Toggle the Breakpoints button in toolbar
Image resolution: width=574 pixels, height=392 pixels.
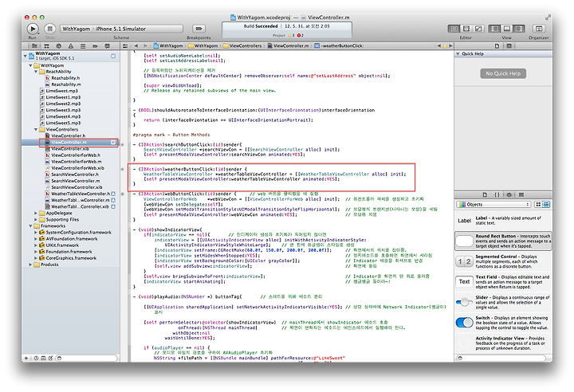pyautogui.click(x=199, y=29)
